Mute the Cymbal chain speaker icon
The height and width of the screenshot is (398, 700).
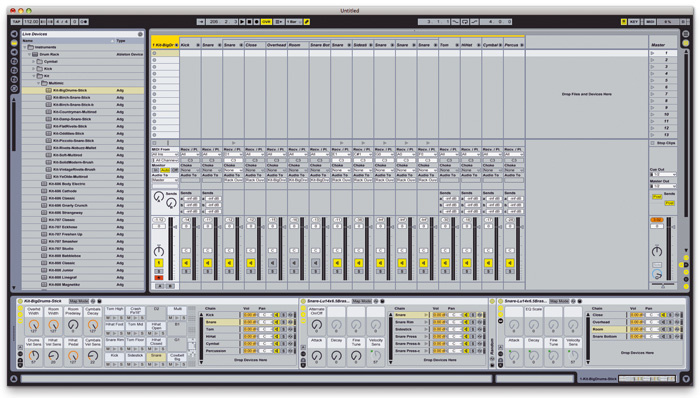tap(277, 344)
